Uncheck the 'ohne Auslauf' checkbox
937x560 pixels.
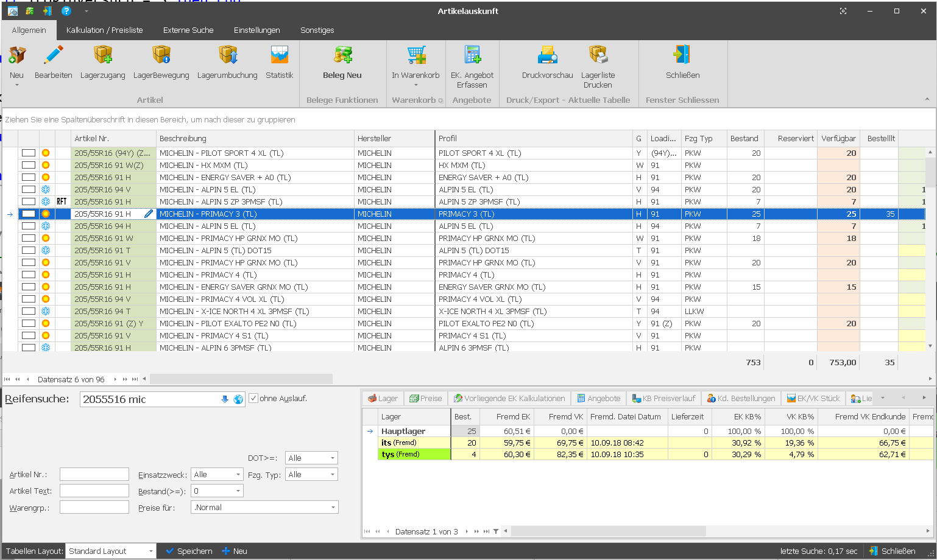(x=254, y=399)
